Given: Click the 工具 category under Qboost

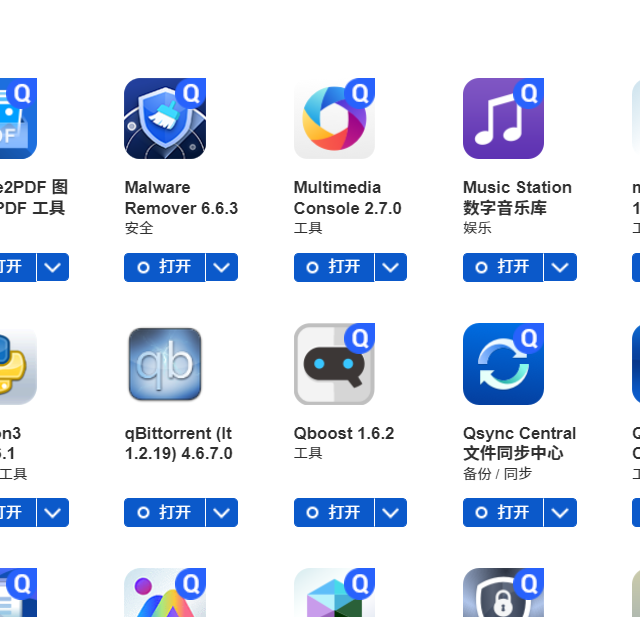Looking at the screenshot, I should coord(308,453).
